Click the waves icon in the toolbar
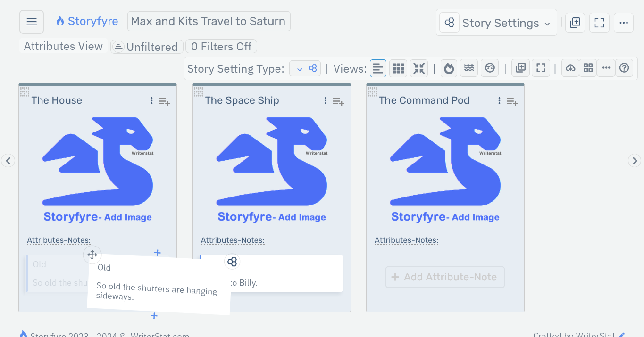This screenshot has width=644, height=337. point(469,68)
